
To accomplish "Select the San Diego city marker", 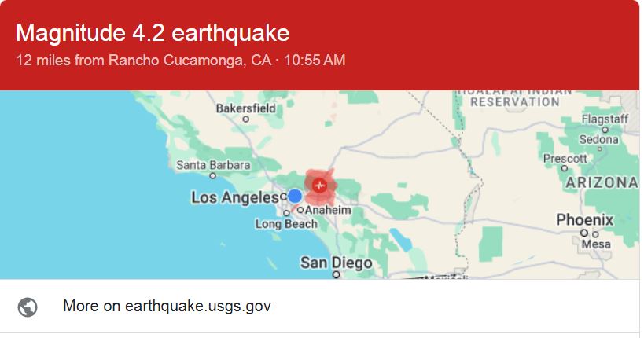I will pos(336,274).
